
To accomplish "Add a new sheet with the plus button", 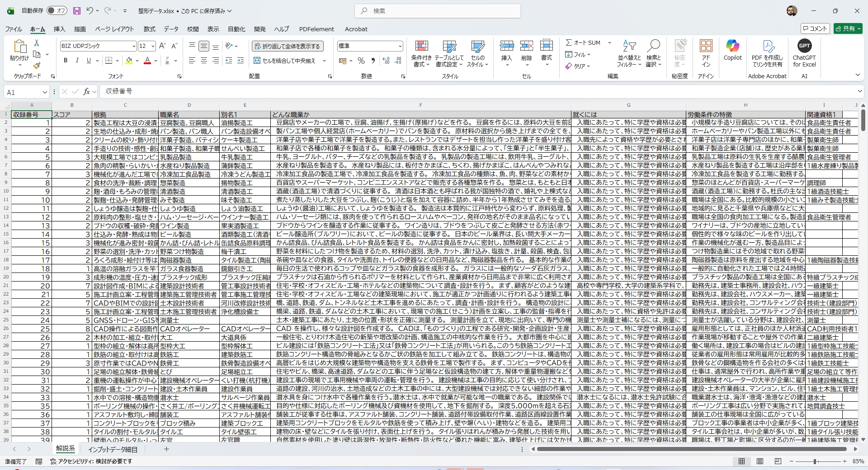I will [x=166, y=449].
